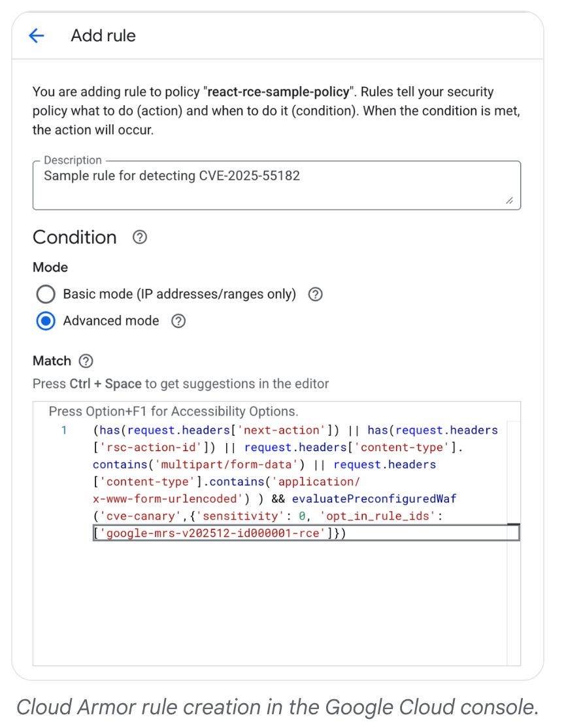This screenshot has height=728, width=566.
Task: Open the Condition help icon
Action: click(140, 237)
